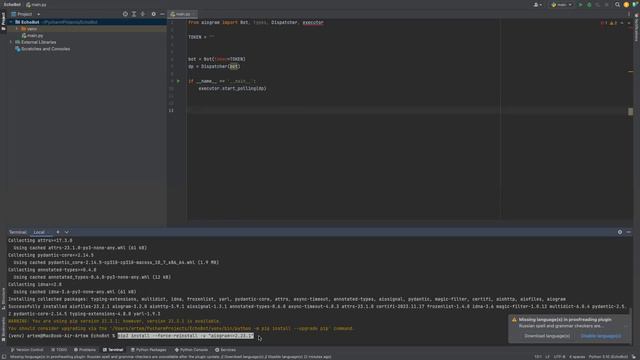The height and width of the screenshot is (360, 640).
Task: Open the terminal sessions chevron dropdown
Action: coord(67,232)
